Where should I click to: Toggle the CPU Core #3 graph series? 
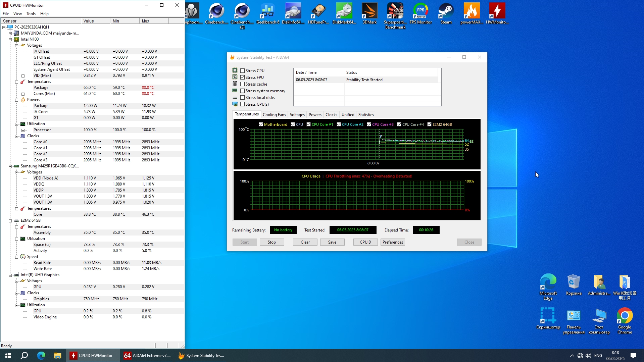(369, 124)
